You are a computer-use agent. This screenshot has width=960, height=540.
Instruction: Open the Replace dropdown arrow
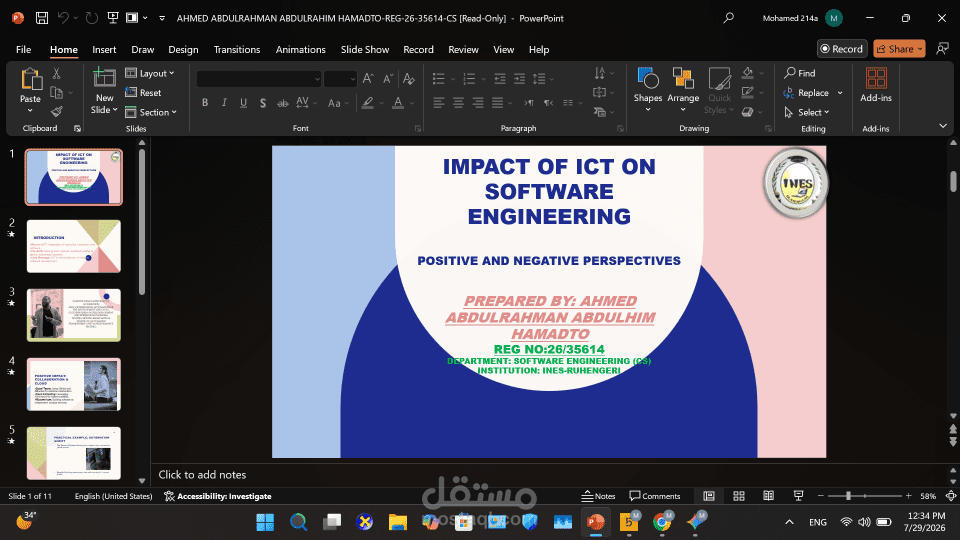pos(840,92)
